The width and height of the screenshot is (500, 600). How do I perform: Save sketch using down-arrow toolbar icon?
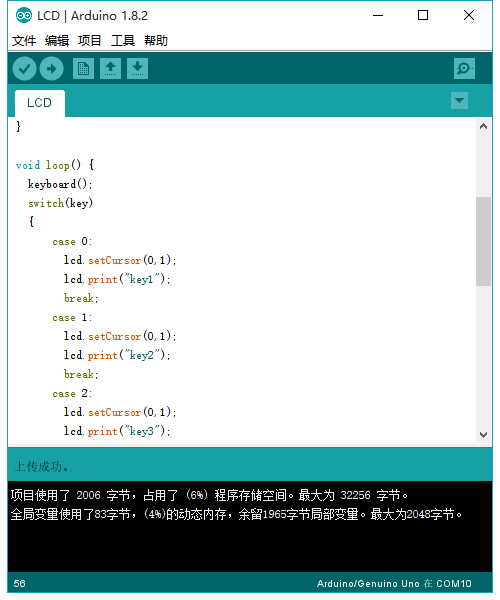pyautogui.click(x=137, y=69)
